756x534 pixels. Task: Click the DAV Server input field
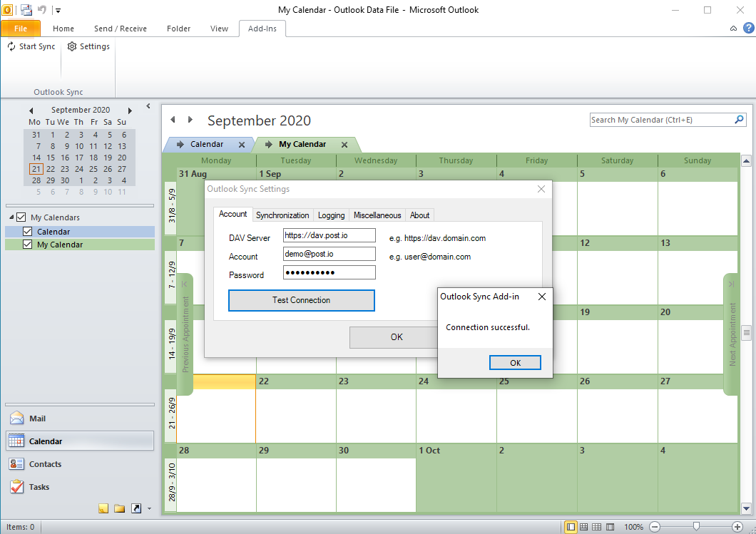pos(330,235)
